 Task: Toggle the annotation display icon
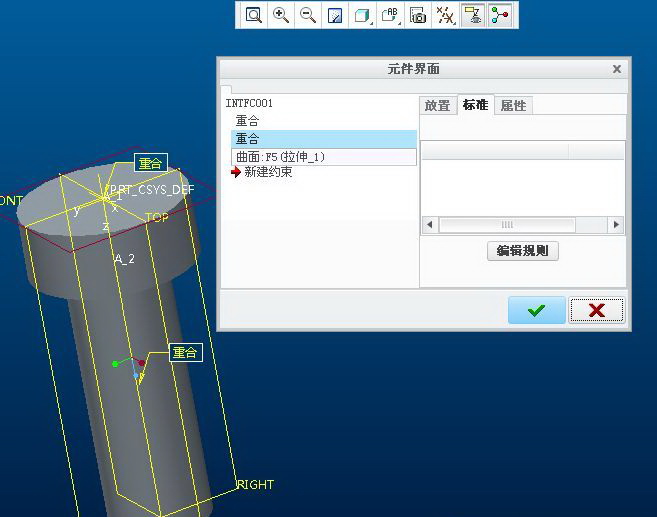pos(473,15)
